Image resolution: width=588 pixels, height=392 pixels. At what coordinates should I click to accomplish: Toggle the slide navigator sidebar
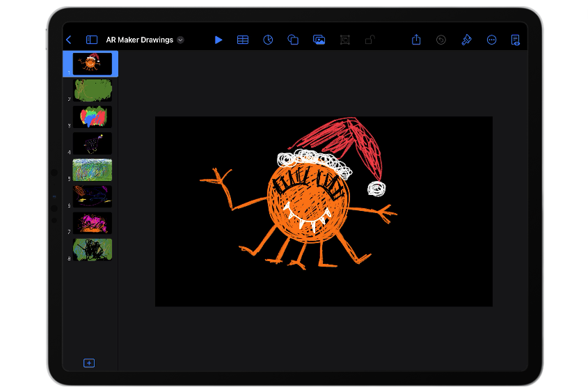click(91, 40)
